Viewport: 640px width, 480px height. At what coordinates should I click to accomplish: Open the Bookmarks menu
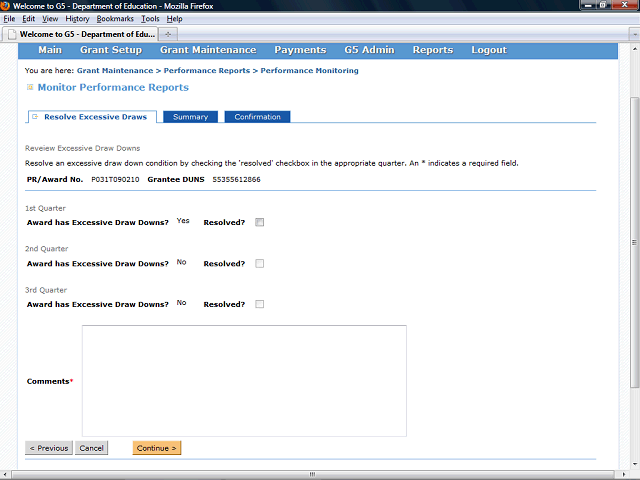pos(115,19)
